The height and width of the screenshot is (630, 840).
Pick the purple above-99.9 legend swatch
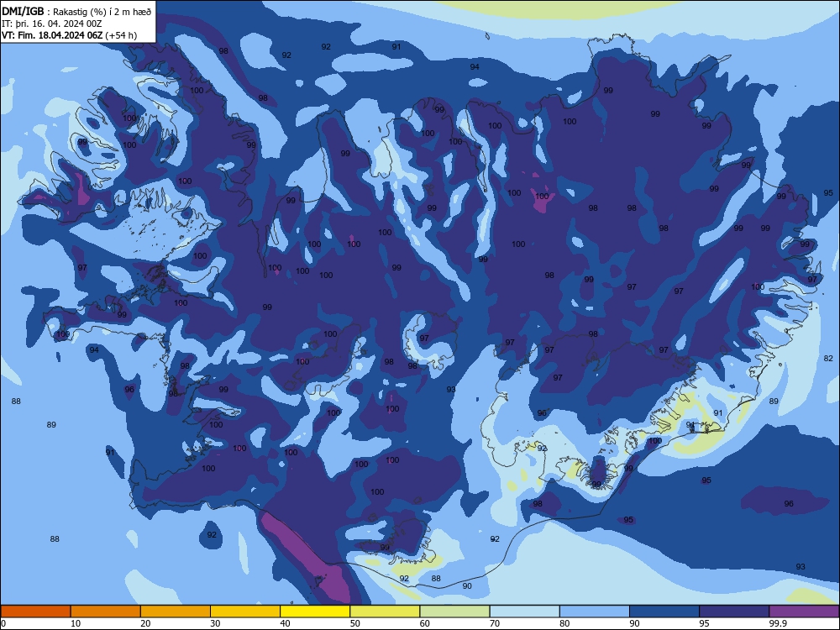pos(804,612)
